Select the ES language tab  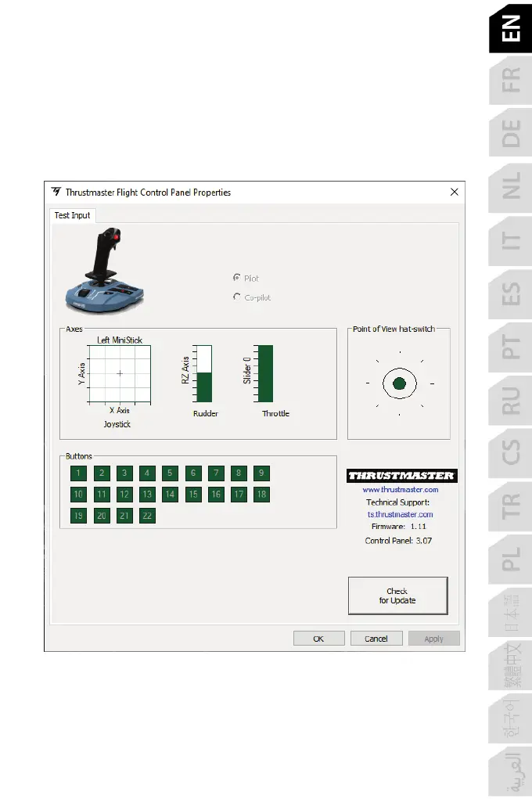pos(510,294)
